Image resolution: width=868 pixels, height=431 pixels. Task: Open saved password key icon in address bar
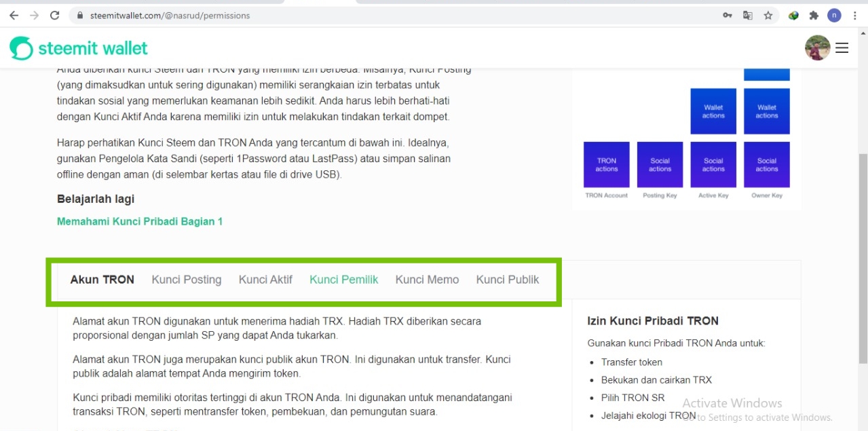[727, 16]
